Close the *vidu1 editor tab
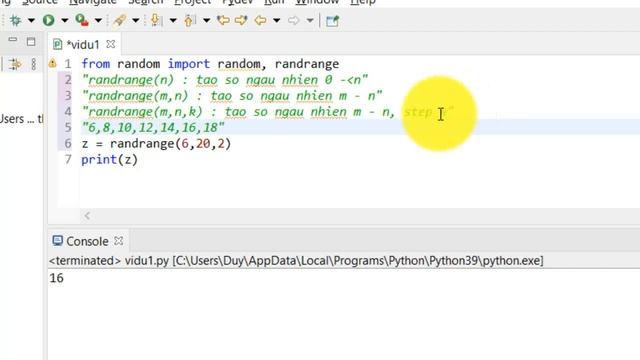This screenshot has height=360, width=640. click(111, 44)
